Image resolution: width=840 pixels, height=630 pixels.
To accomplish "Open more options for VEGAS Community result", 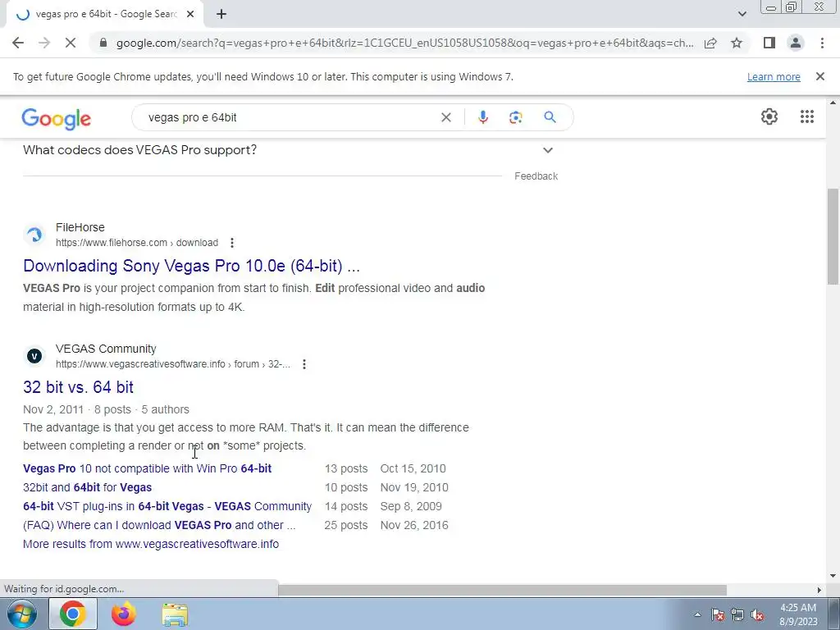I will click(304, 364).
